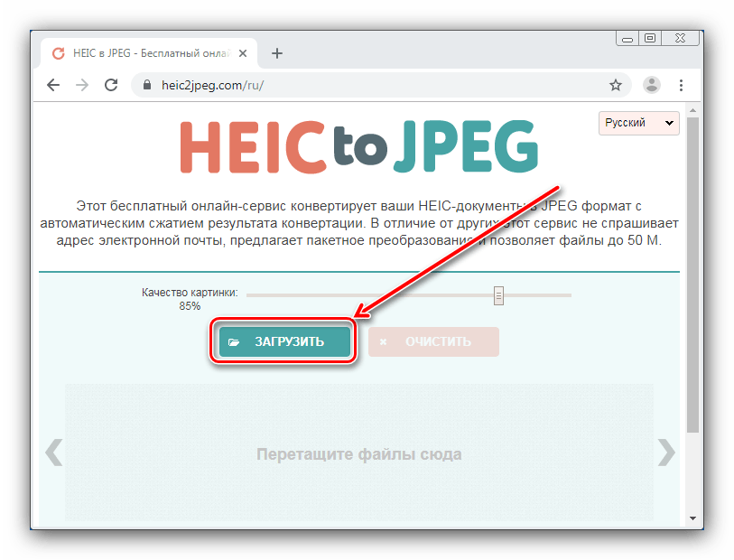The width and height of the screenshot is (734, 560).
Task: Select the HEIC в JPEG browser tab
Action: pyautogui.click(x=149, y=53)
